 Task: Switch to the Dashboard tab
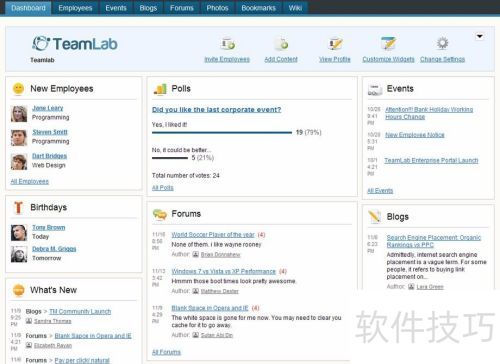pos(28,8)
